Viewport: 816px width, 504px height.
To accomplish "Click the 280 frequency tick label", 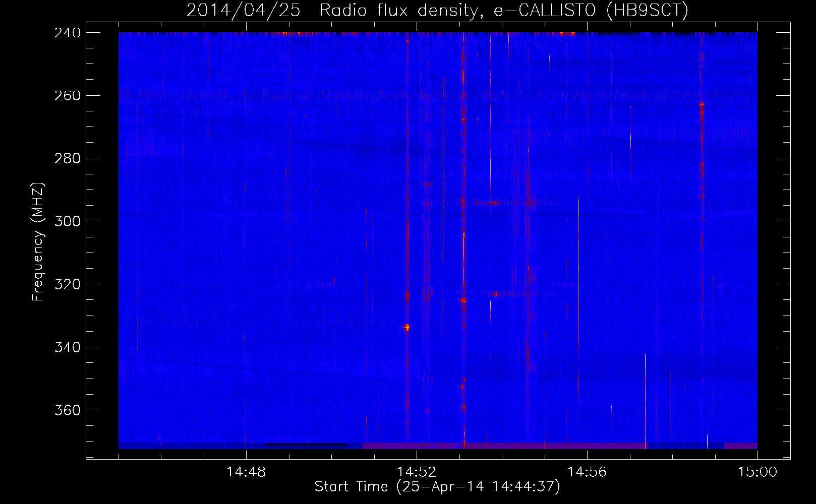I will click(x=68, y=158).
